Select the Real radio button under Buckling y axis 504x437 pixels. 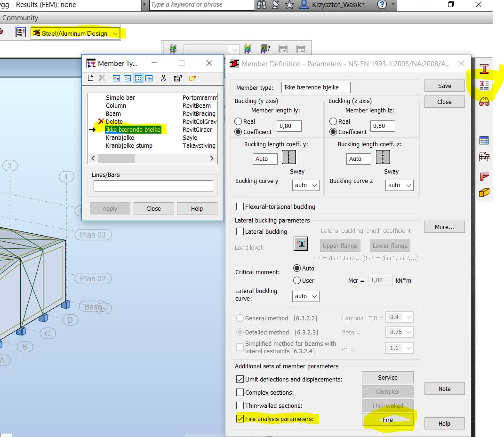pos(239,121)
